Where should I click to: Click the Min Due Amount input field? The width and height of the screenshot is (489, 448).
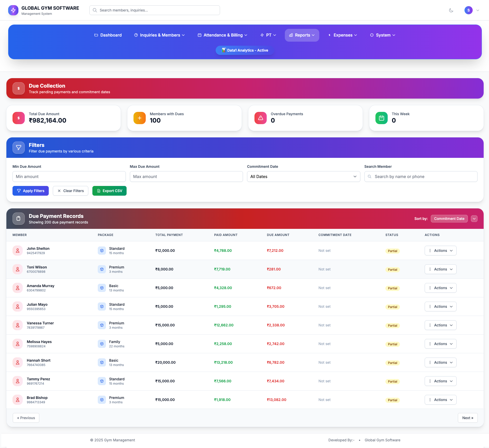(x=69, y=176)
